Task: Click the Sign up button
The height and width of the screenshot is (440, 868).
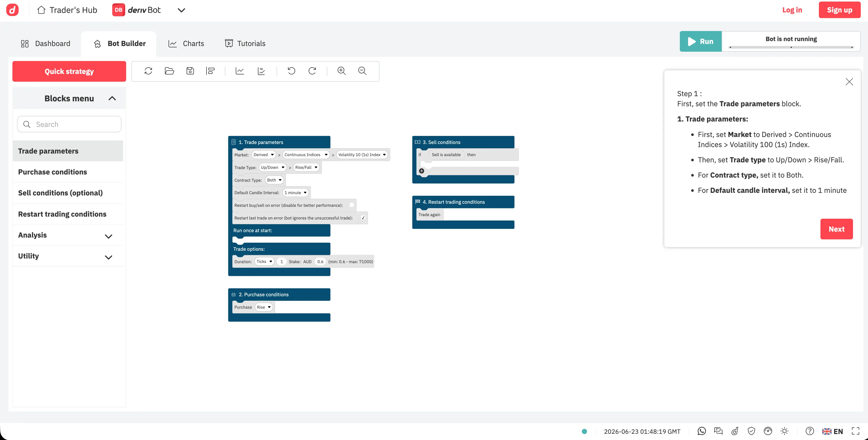Action: (x=840, y=10)
